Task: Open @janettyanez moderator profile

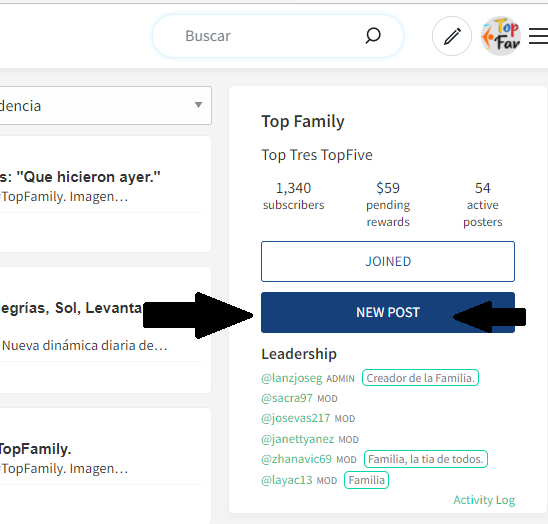Action: [x=297, y=439]
